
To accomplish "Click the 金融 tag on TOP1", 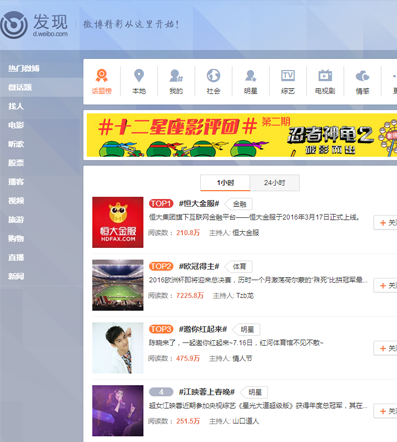I will (x=239, y=204).
